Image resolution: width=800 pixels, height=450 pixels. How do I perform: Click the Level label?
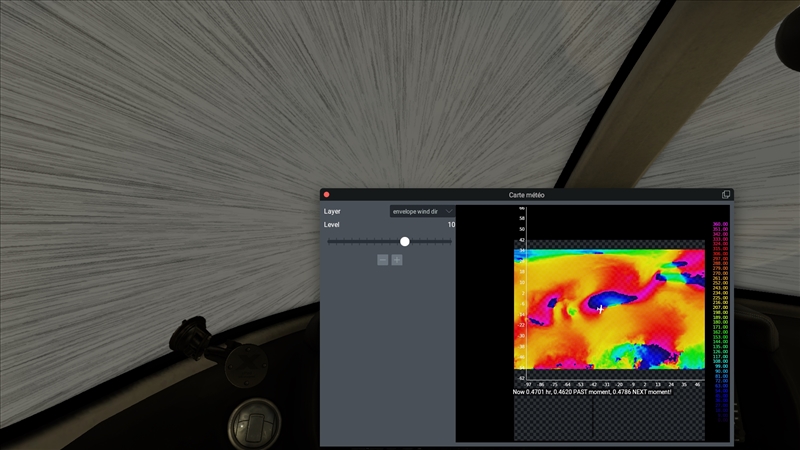[332, 225]
